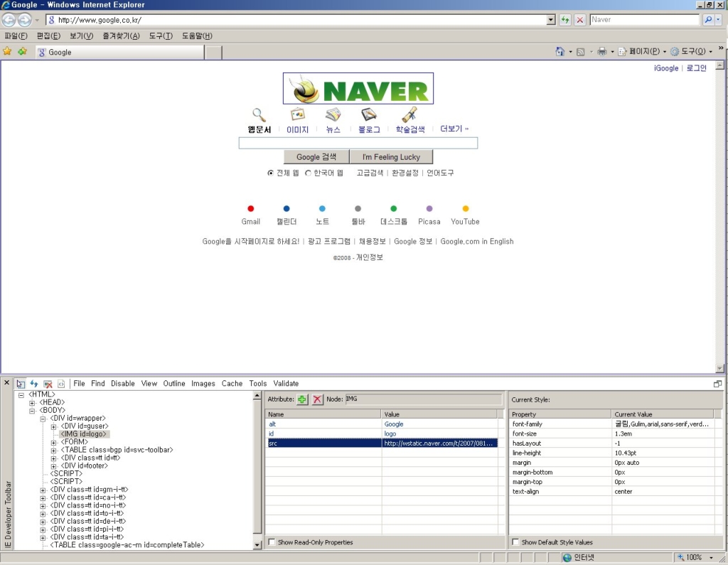Select the 한국어 웹 radio button
Screen dimensions: 728x565
click(308, 173)
